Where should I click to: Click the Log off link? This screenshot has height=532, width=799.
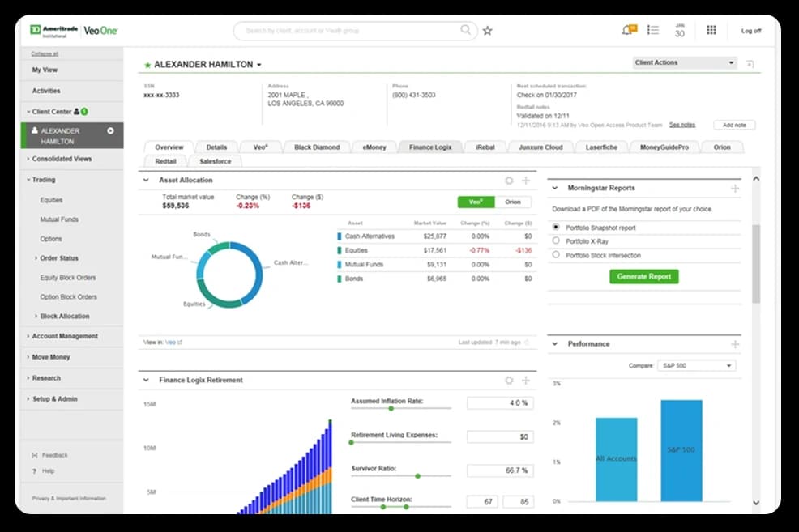[750, 31]
